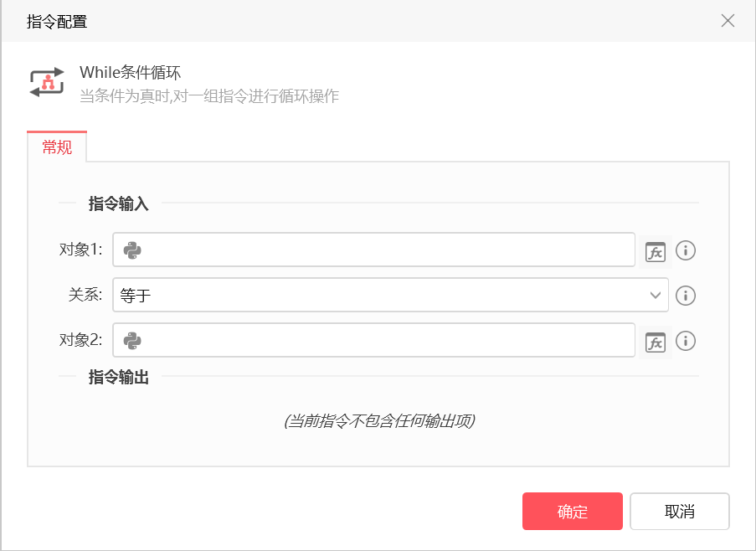The height and width of the screenshot is (551, 756).
Task: Show info tooltip for 对象2 field
Action: point(685,341)
